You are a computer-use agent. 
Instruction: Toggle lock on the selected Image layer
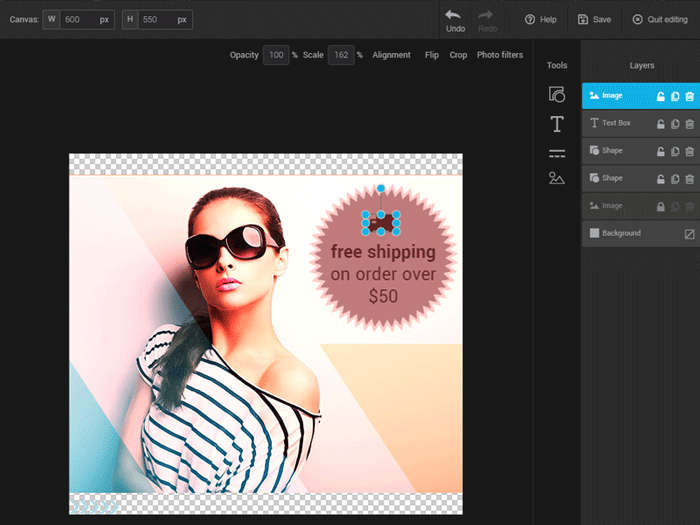(660, 96)
